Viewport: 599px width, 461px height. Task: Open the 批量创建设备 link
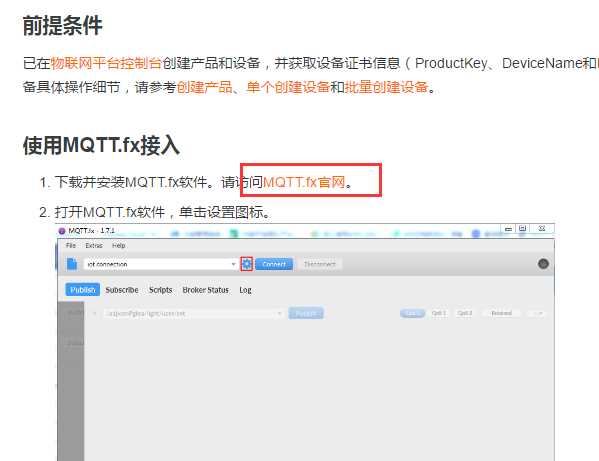click(386, 87)
